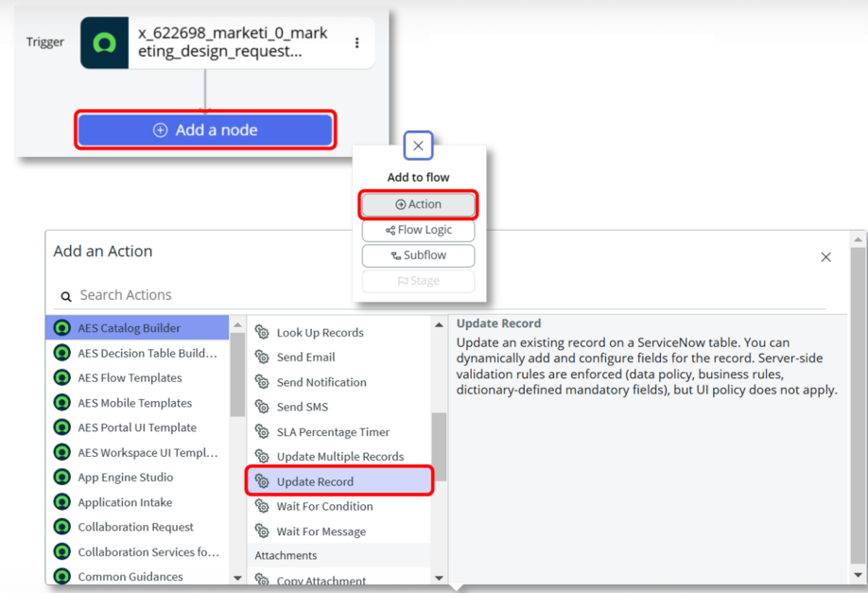Select the Send Email action
The height and width of the screenshot is (593, 868).
tap(339, 358)
